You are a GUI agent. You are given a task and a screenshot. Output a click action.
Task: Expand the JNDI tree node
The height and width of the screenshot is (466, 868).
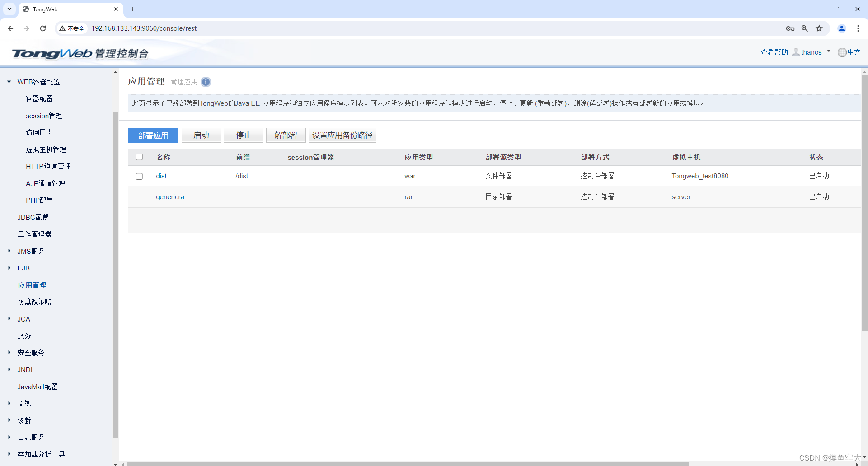[9, 369]
